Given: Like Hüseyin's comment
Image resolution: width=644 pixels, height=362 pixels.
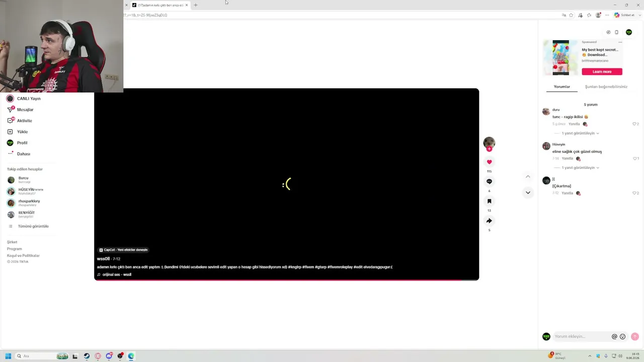Looking at the screenshot, I should click(635, 158).
